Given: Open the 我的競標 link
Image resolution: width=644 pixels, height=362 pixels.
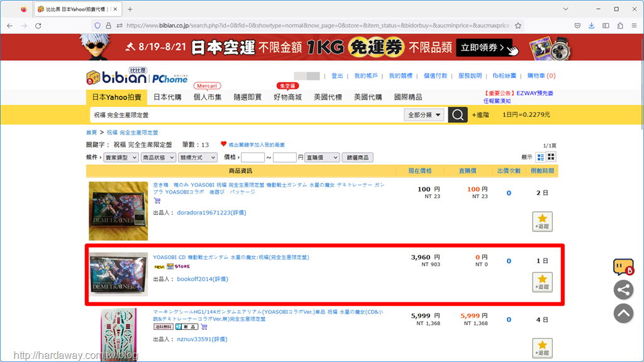Looking at the screenshot, I should point(401,76).
